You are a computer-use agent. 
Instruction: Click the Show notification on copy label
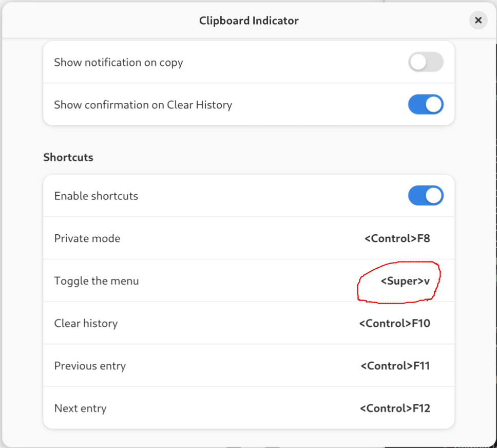[x=119, y=63]
